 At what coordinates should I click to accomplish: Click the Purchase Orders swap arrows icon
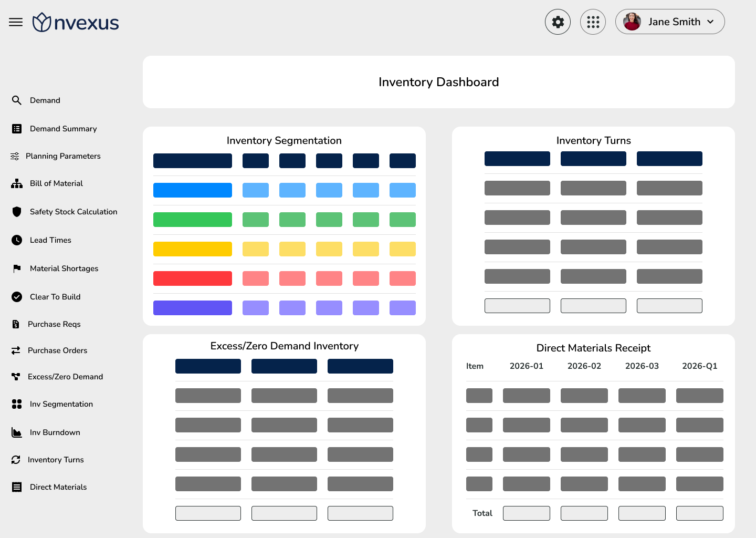pyautogui.click(x=16, y=350)
